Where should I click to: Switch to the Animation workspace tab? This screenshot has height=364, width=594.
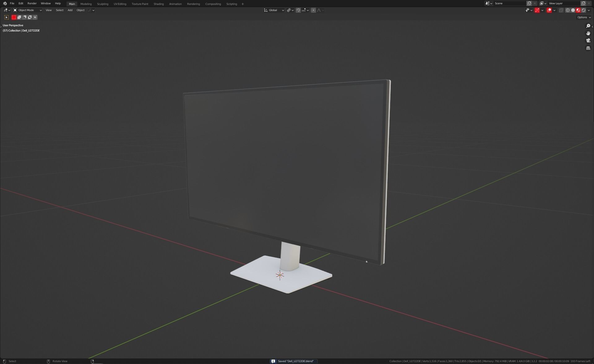(175, 4)
